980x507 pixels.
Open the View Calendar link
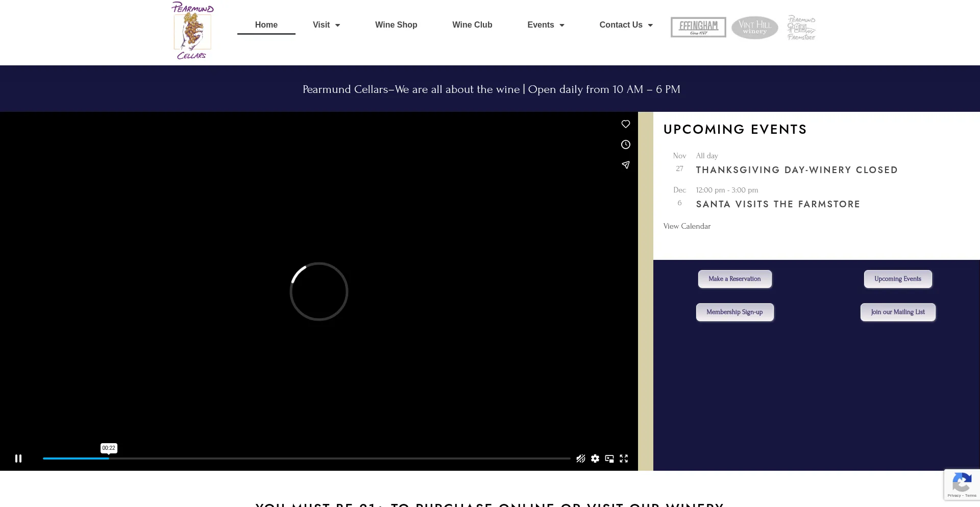[687, 226]
